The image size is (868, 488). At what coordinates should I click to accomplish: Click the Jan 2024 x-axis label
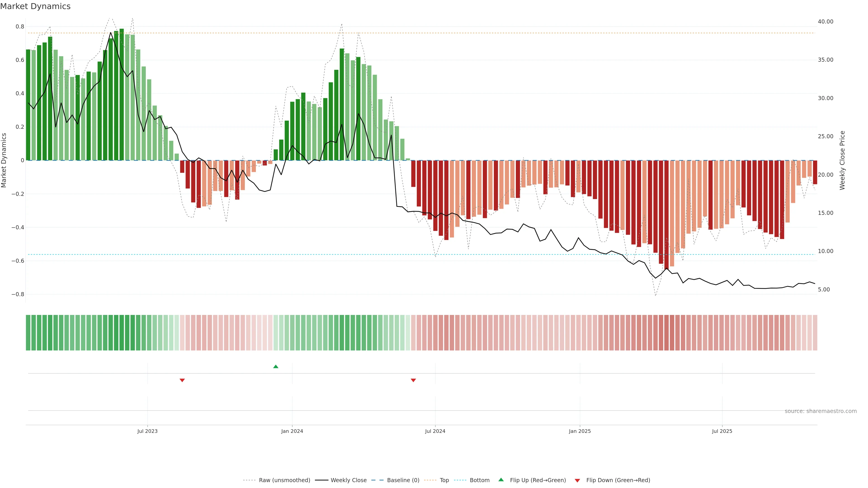(292, 431)
